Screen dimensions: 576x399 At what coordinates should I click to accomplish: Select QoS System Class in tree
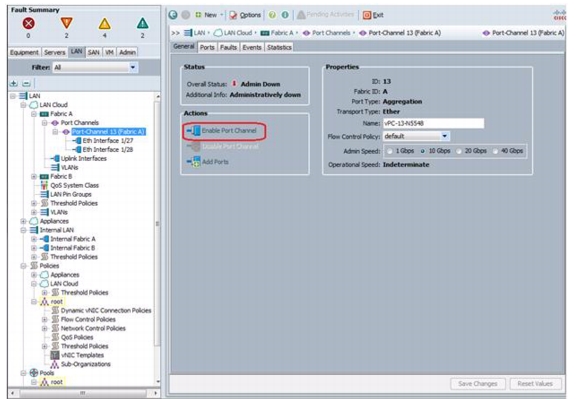75,186
